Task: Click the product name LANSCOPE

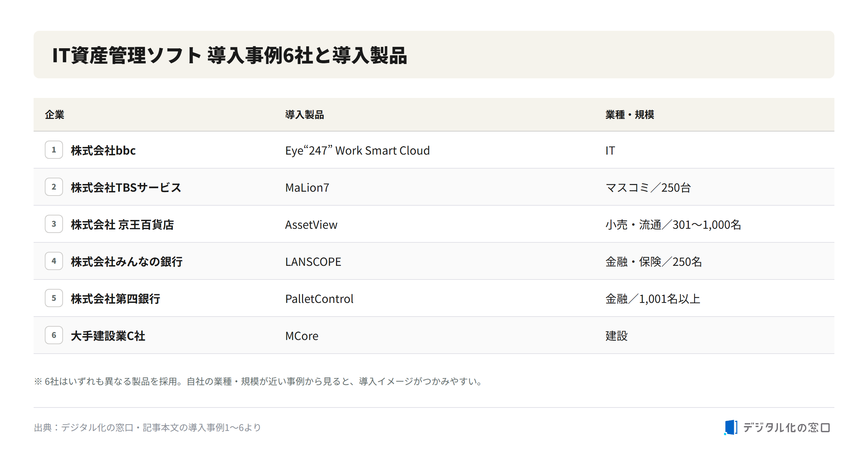Action: 313,262
